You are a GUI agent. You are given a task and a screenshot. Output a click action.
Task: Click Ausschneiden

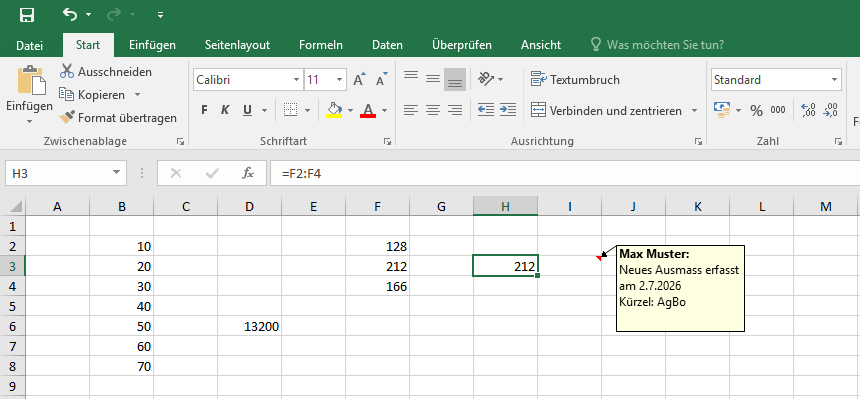[x=106, y=72]
